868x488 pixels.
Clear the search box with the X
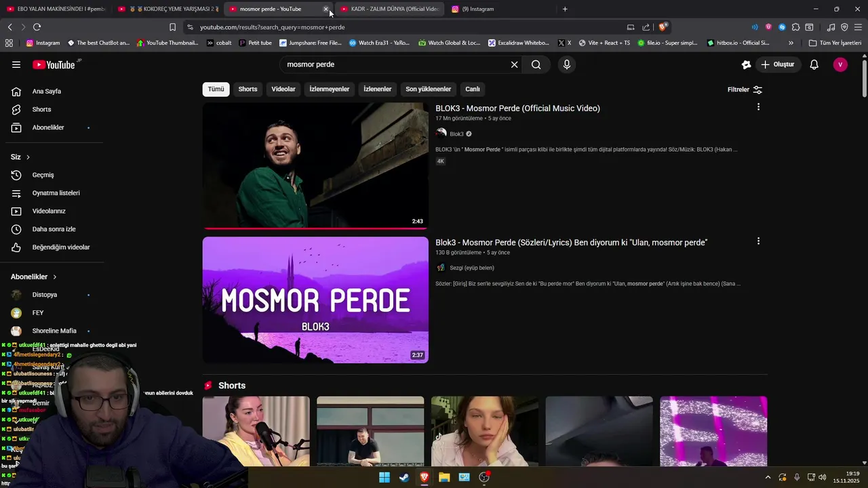(514, 64)
